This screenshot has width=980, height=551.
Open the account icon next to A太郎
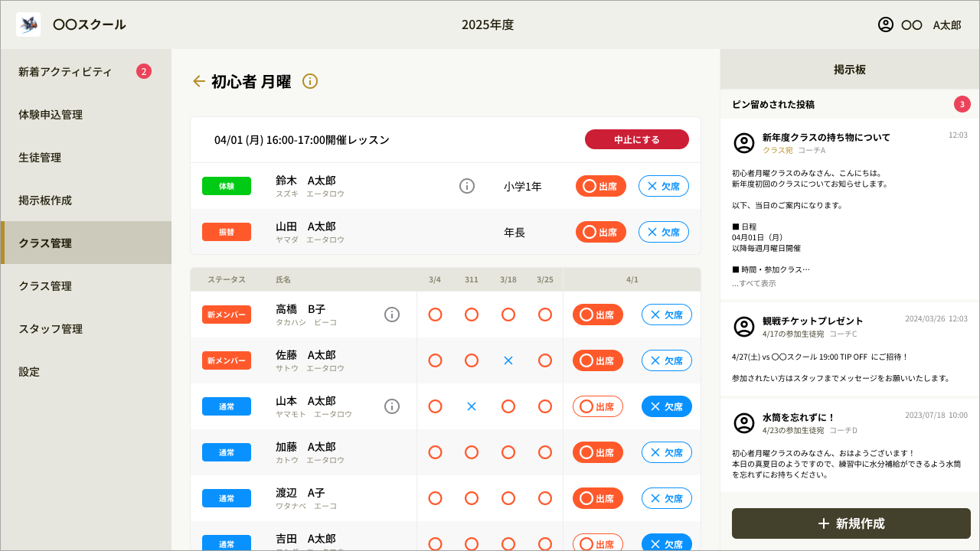pos(886,24)
